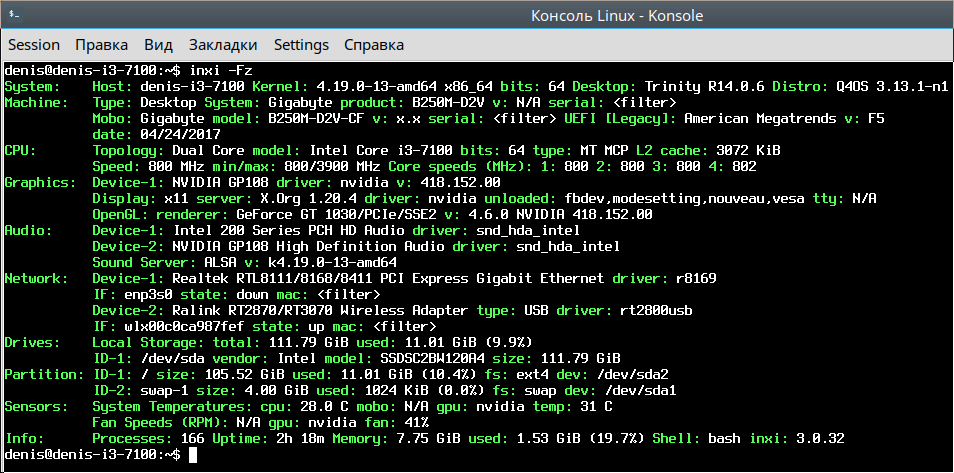Click the 'Partition:' section label

tap(44, 374)
